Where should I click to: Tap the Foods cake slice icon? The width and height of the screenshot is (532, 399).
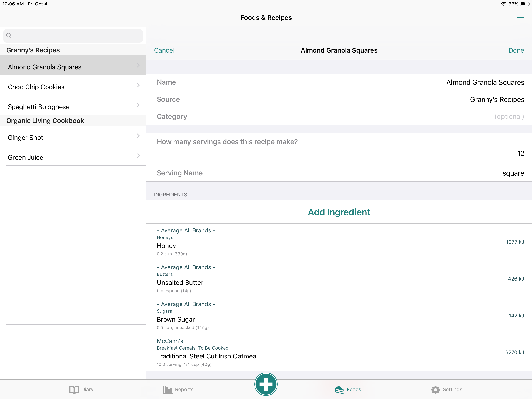(x=340, y=389)
